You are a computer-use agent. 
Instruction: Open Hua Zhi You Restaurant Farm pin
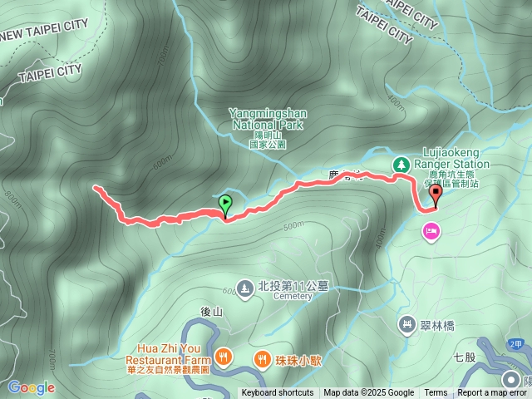[x=223, y=357]
